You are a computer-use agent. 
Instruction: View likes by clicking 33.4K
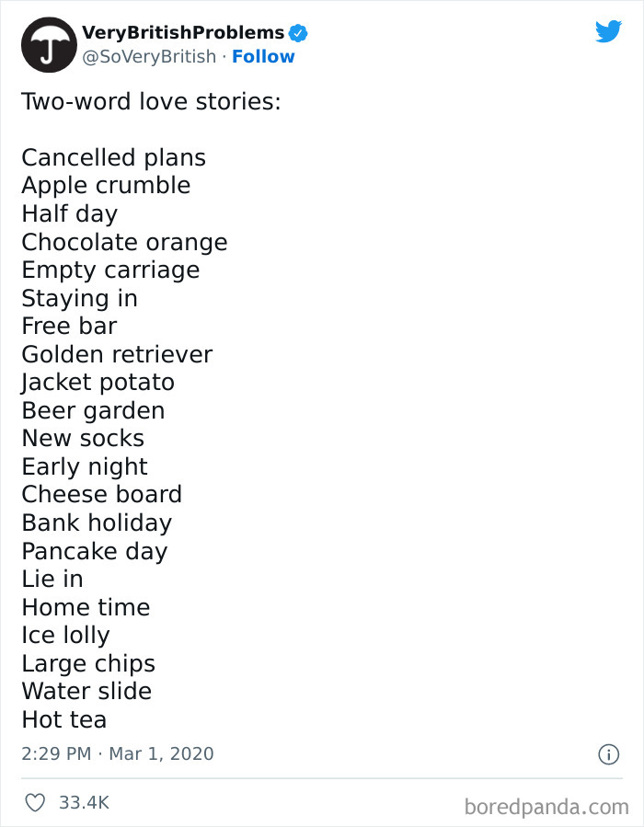(85, 802)
